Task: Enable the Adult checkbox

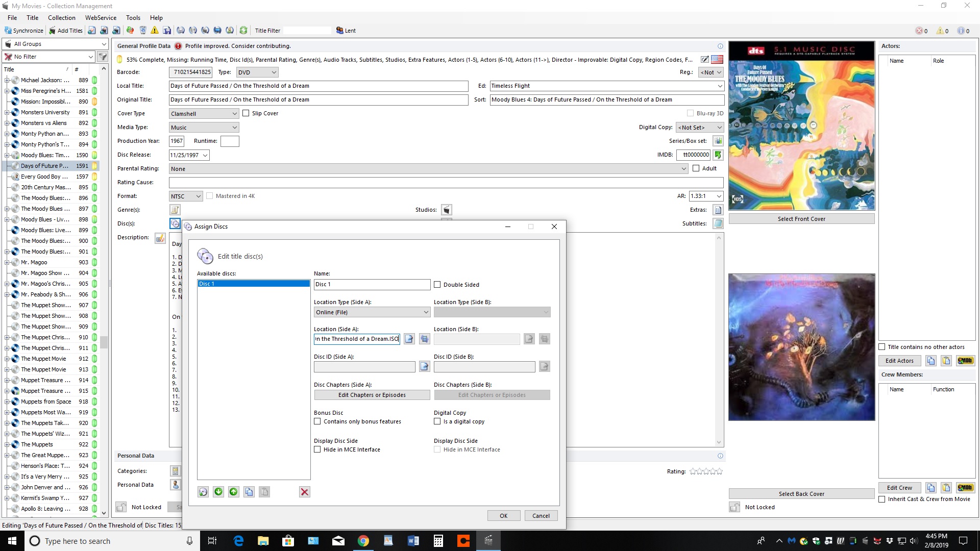Action: point(696,168)
